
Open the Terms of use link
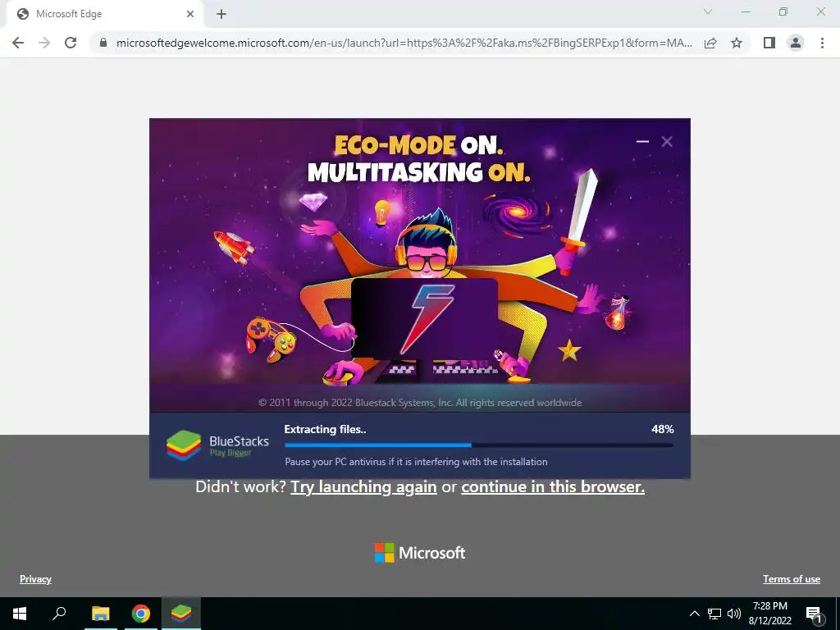792,579
